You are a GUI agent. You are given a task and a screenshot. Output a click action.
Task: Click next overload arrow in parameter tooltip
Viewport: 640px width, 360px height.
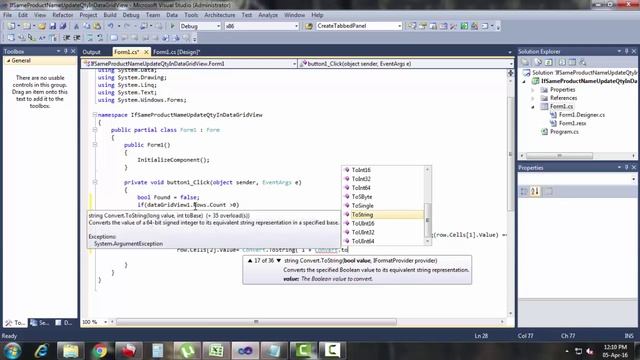279,260
